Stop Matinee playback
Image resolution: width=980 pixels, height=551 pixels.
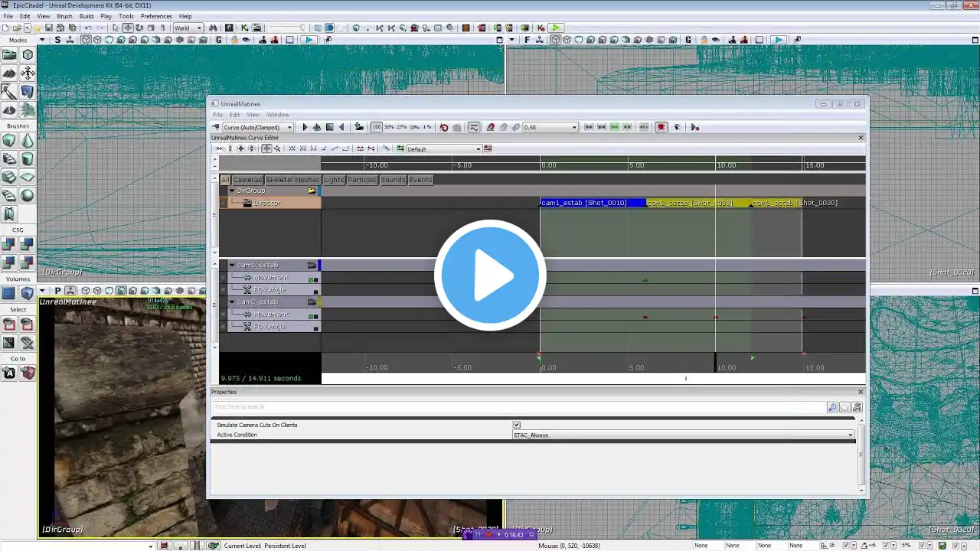(329, 127)
